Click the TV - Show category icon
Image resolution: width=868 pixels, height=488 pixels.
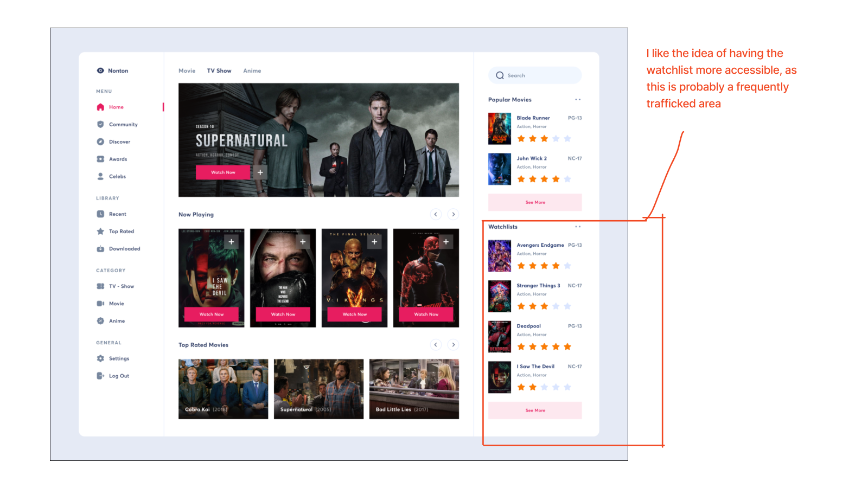pyautogui.click(x=100, y=286)
